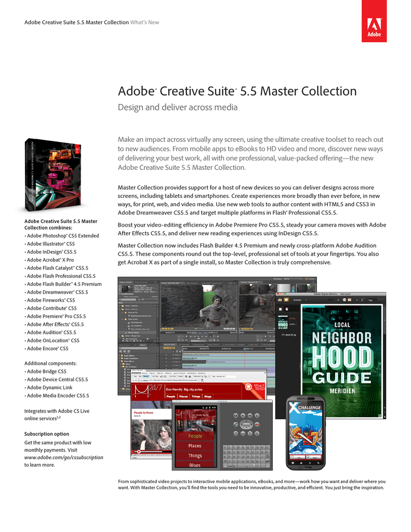Click 'Adobe Audition CS5.5' list item
Image resolution: width=411 pixels, height=532 pixels.
coord(51,332)
